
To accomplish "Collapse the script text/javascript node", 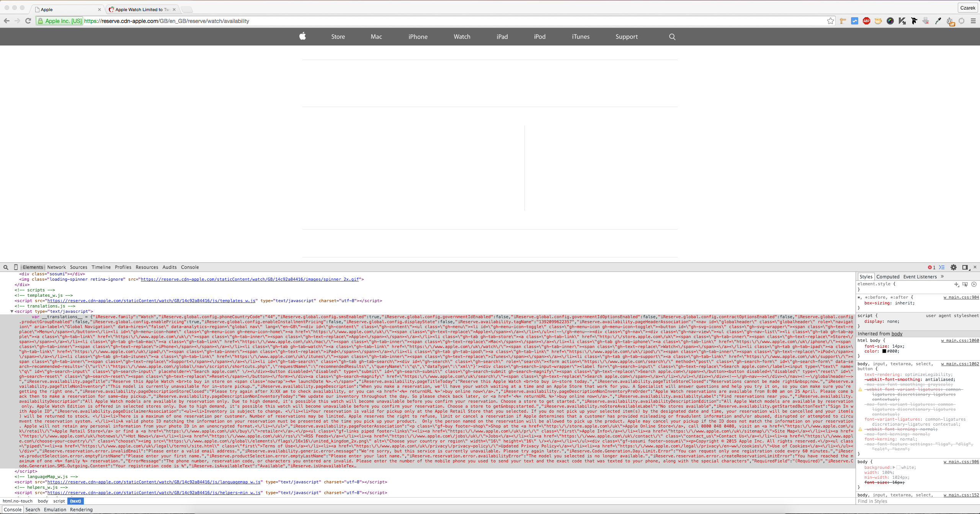I will 12,311.
